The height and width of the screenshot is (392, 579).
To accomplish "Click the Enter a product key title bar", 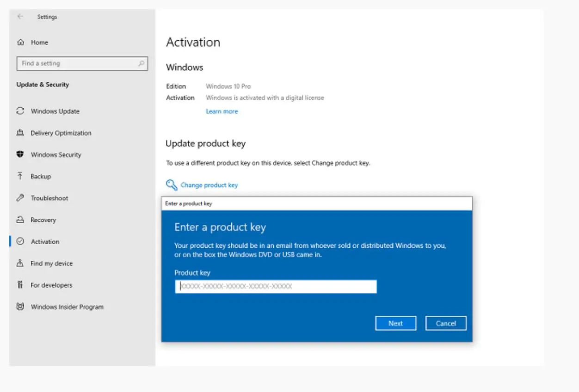I will point(317,203).
